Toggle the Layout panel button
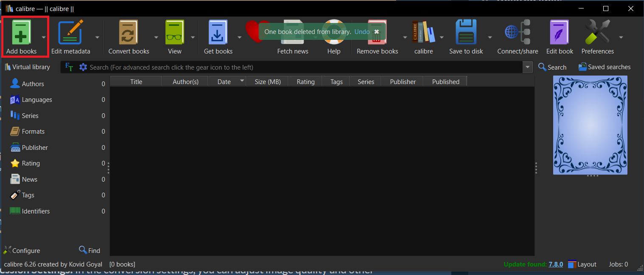Screen dimensions: 644x275 click(x=582, y=264)
